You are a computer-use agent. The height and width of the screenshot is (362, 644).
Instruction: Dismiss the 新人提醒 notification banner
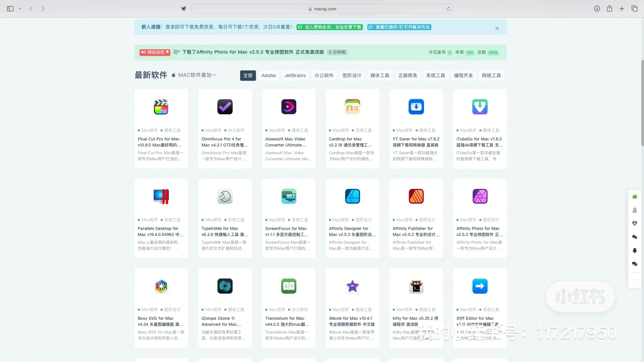[497, 28]
